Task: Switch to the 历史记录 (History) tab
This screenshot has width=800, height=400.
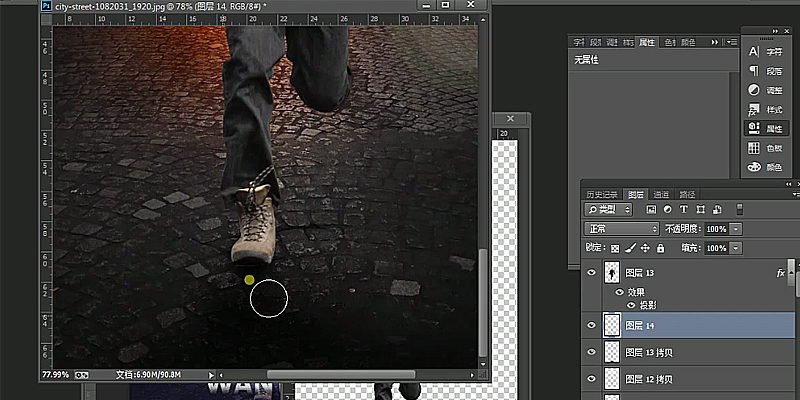Action: [x=602, y=194]
